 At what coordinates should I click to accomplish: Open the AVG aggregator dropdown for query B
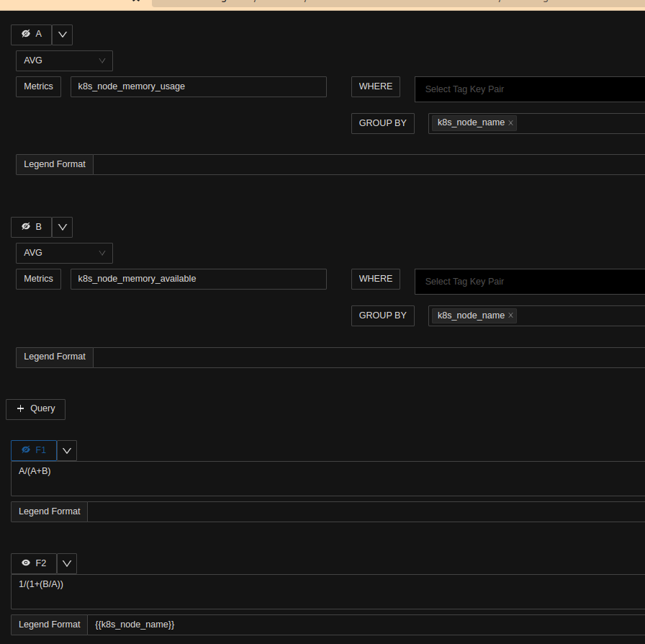[x=64, y=253]
